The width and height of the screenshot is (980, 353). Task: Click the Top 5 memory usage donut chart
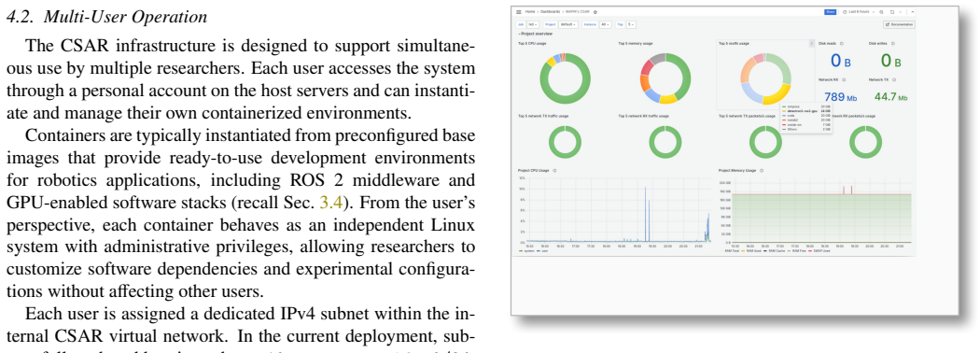point(665,78)
